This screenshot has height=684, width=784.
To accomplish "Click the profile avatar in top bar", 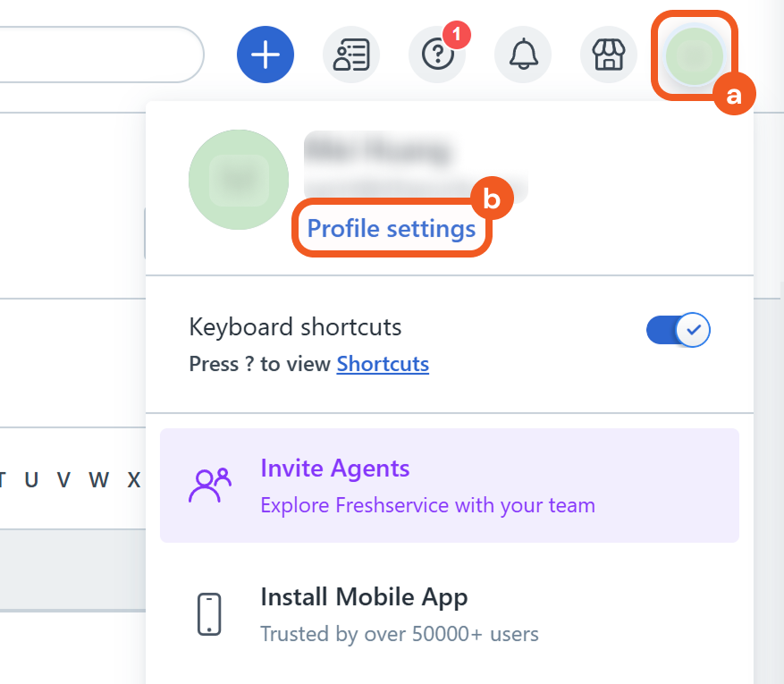I will tap(694, 55).
